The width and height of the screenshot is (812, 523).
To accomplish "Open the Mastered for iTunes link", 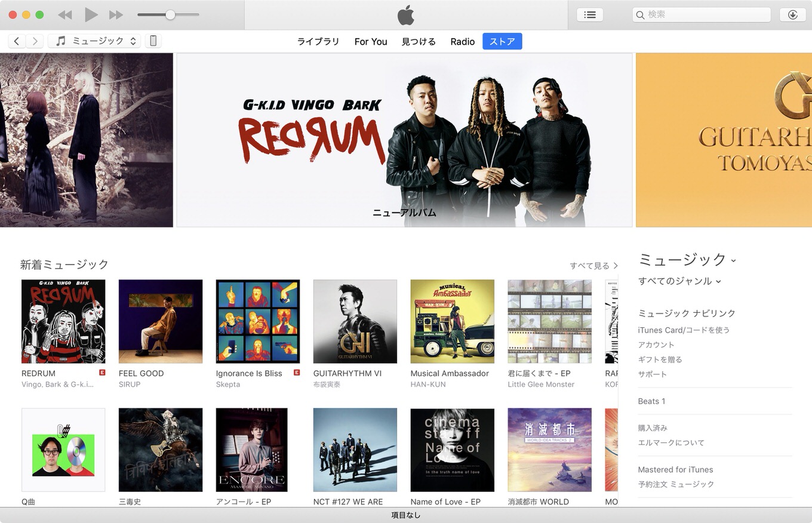I will [x=675, y=470].
